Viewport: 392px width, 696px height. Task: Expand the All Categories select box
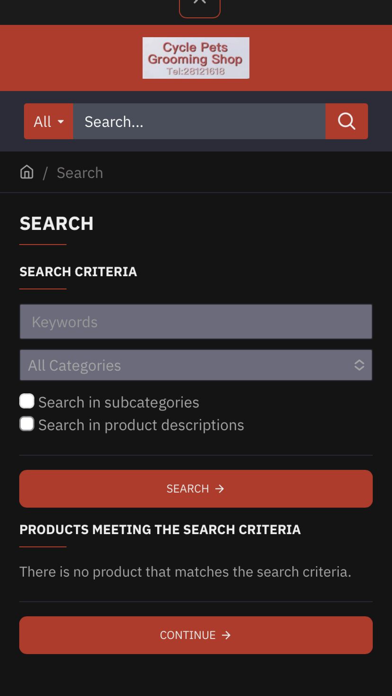[x=196, y=365]
